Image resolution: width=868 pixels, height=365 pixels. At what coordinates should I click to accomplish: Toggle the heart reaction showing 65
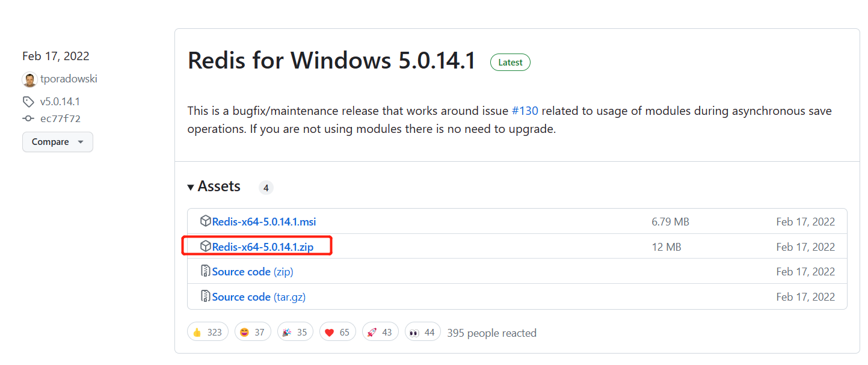pos(337,331)
